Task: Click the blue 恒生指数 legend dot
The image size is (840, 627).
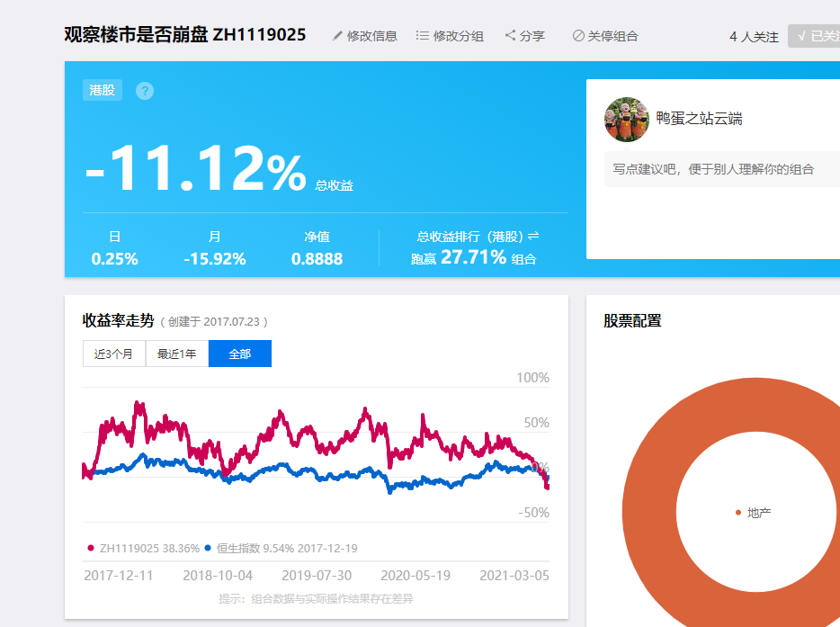Action: pos(208,548)
